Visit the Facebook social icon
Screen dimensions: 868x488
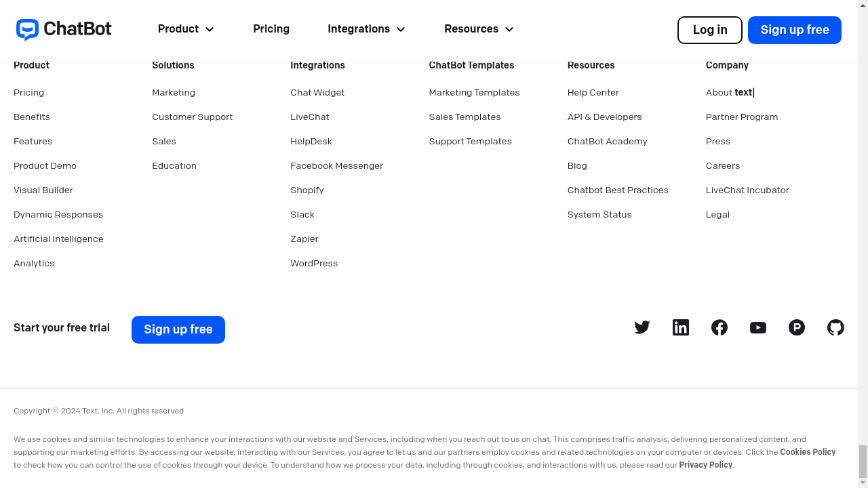719,328
